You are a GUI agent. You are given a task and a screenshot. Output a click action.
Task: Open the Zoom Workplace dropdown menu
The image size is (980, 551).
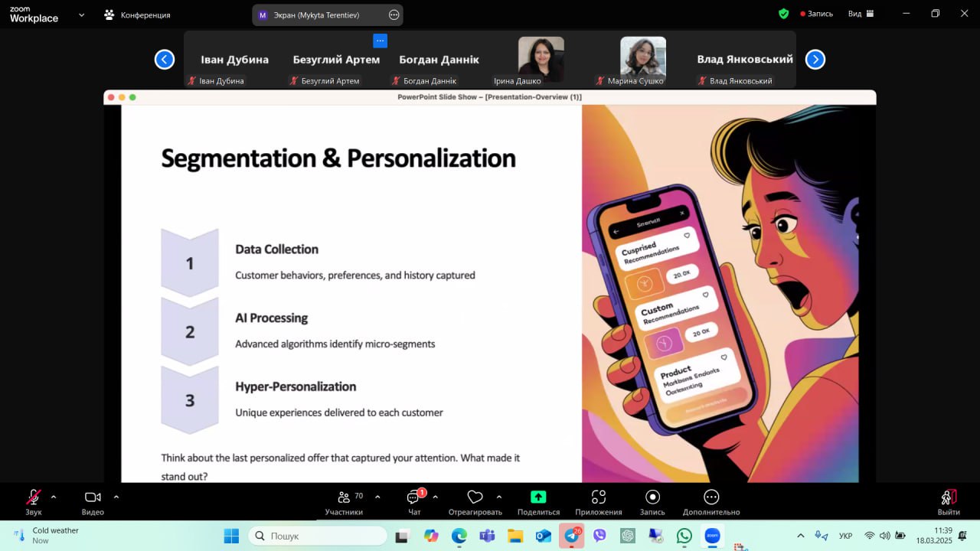[81, 15]
